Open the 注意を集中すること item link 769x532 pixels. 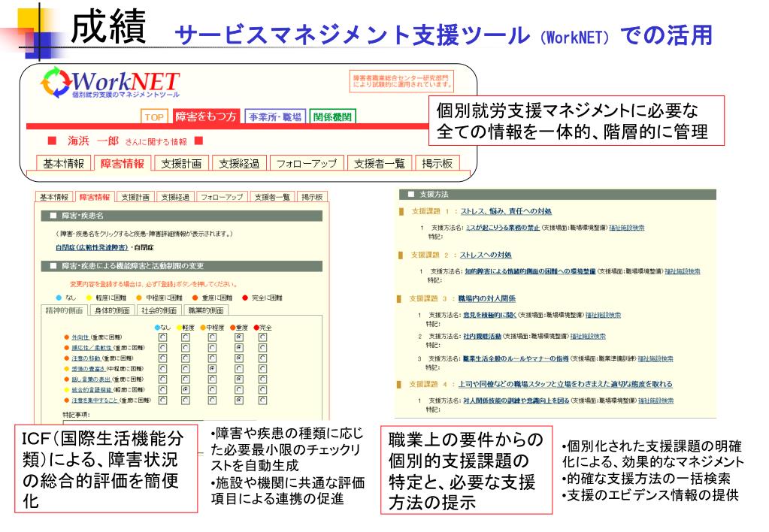click(95, 401)
